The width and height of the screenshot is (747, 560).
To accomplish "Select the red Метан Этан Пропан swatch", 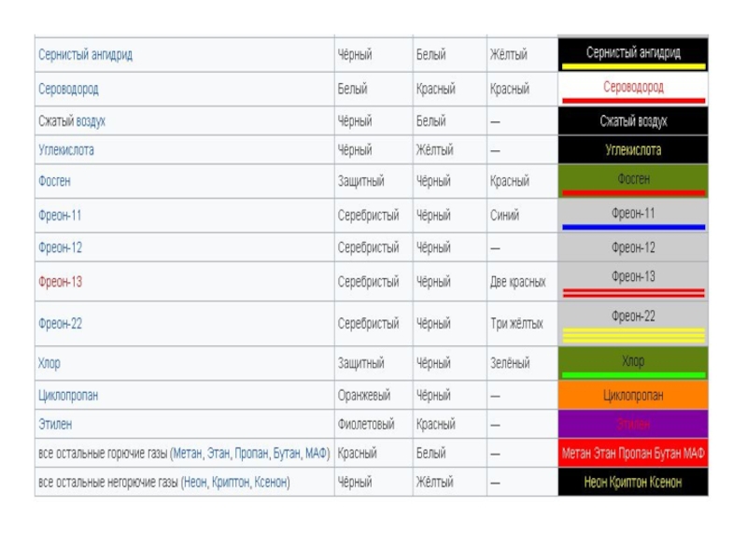I will [x=633, y=454].
